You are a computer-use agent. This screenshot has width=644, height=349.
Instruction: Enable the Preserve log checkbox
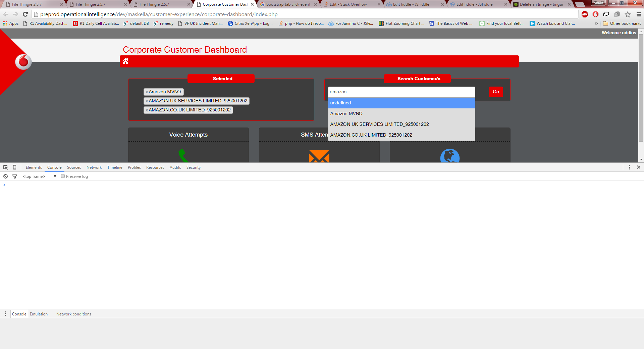click(63, 176)
